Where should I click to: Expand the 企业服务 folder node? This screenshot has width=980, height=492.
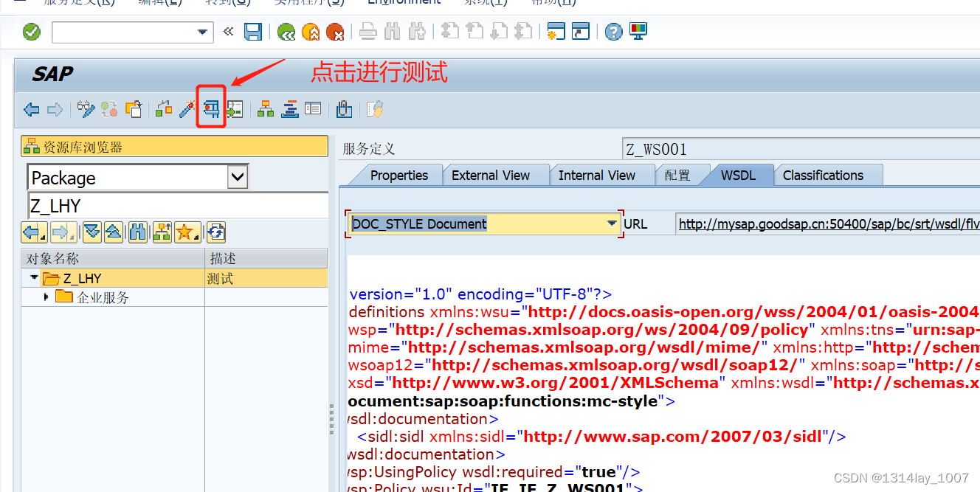(x=46, y=297)
